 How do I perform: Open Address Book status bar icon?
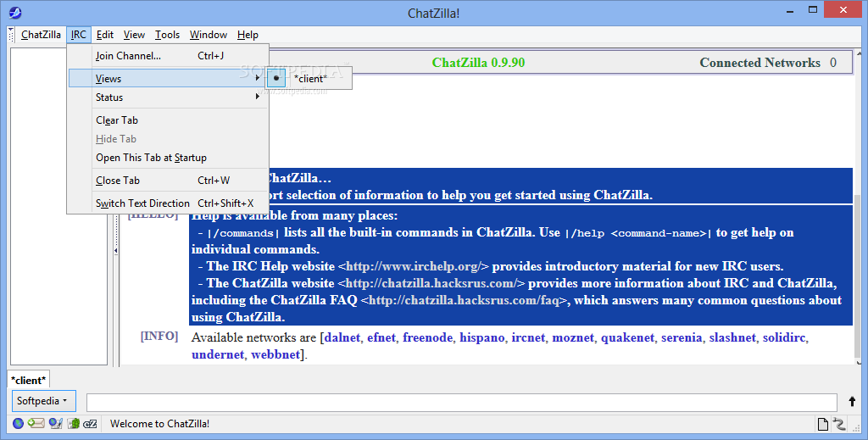(74, 424)
